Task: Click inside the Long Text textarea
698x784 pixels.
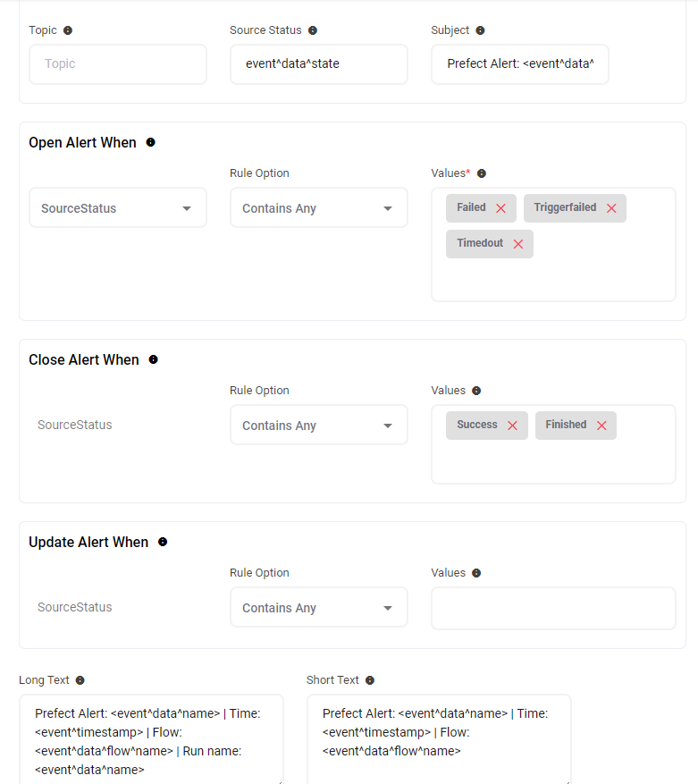Action: click(151, 740)
